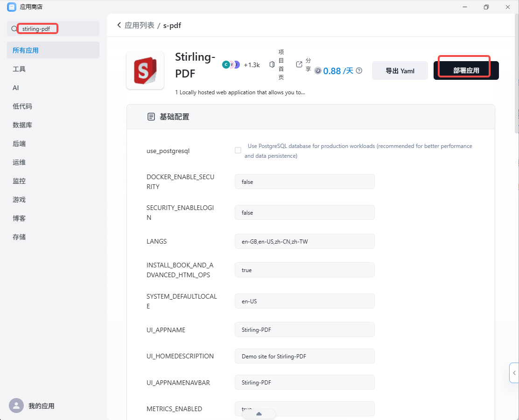519x420 pixels.
Task: Click the UI_APPNAMENAVBAR input field
Action: coord(304,382)
